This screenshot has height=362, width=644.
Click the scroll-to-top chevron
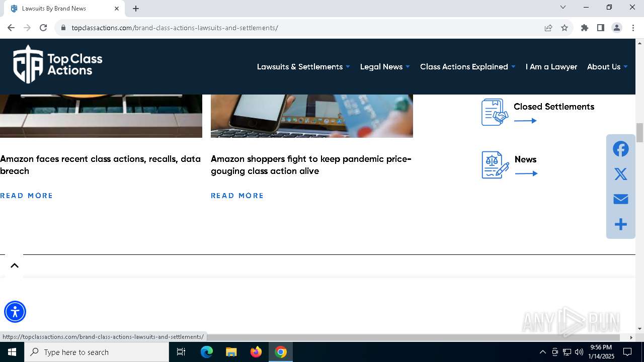pyautogui.click(x=15, y=265)
